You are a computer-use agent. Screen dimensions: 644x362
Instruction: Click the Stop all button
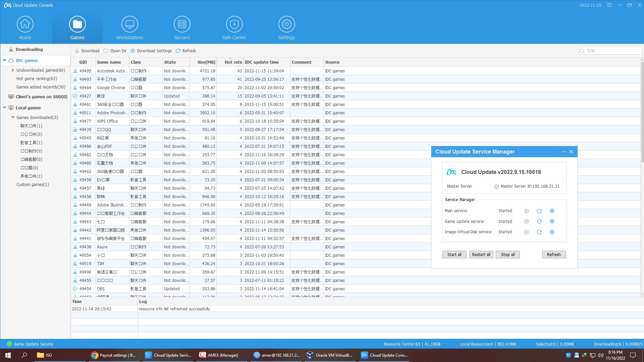pyautogui.click(x=507, y=254)
